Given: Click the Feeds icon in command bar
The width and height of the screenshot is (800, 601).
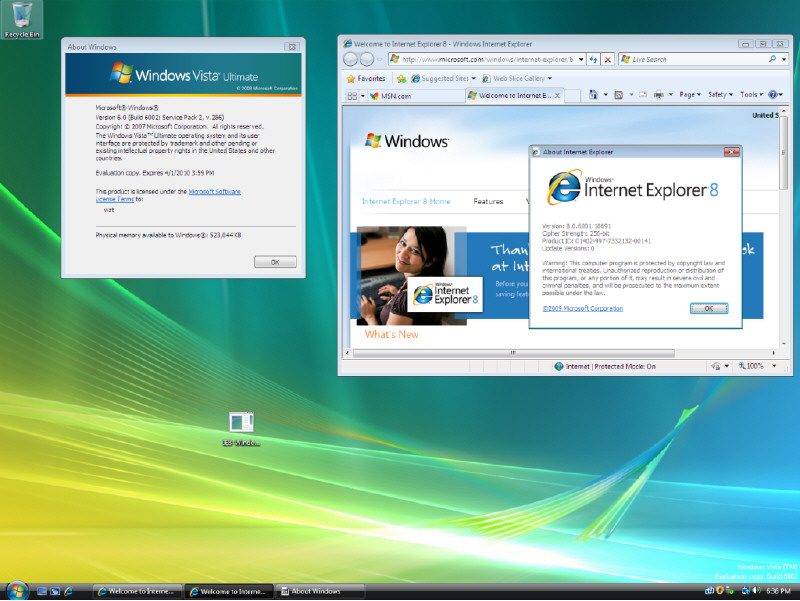Looking at the screenshot, I should tap(618, 94).
